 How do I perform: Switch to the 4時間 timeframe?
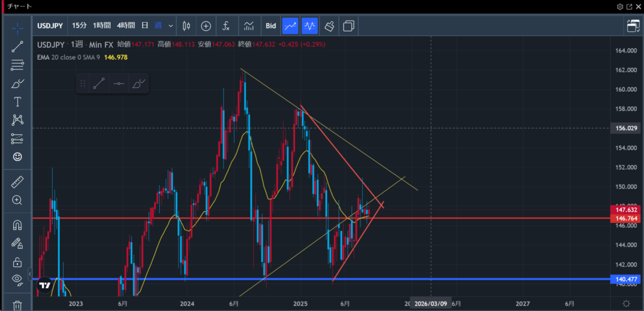point(125,26)
